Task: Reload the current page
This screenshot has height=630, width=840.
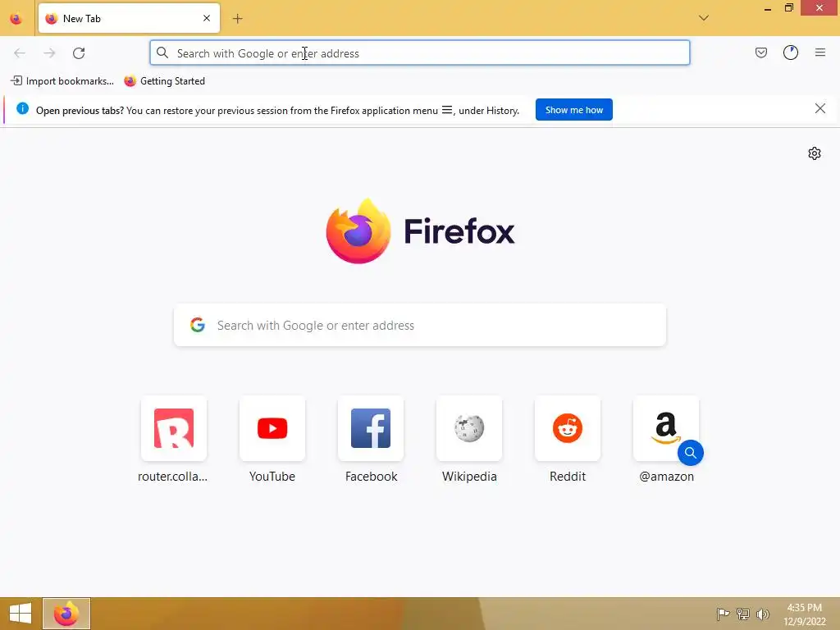Action: point(79,52)
